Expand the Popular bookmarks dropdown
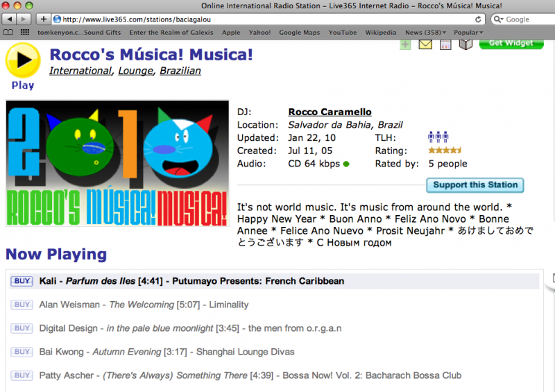555x392 pixels. (x=469, y=33)
